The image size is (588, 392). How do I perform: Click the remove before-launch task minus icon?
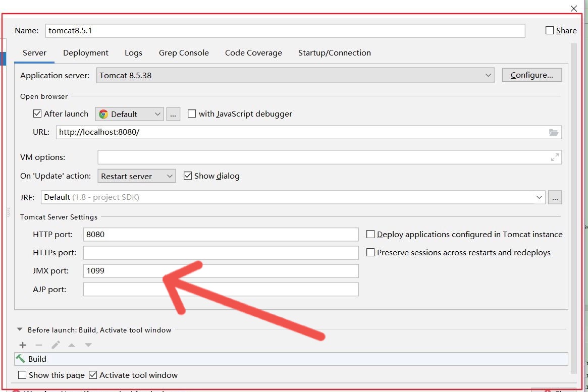[39, 345]
